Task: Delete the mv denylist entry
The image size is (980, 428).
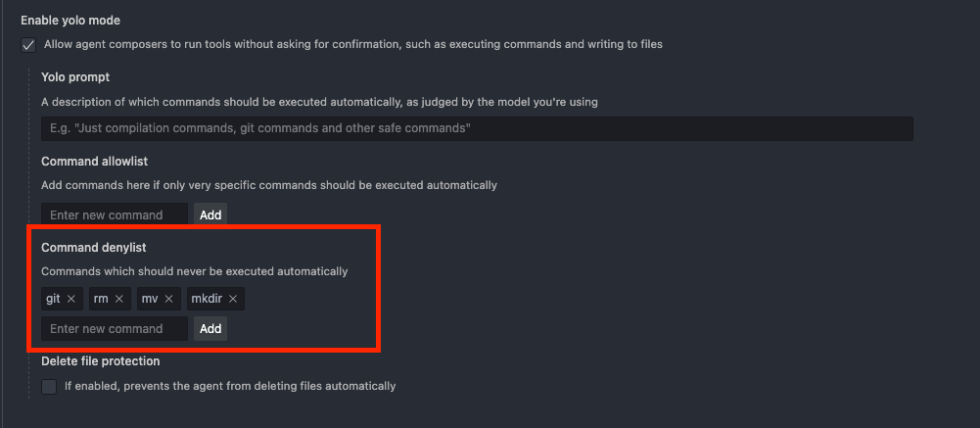Action: 168,299
